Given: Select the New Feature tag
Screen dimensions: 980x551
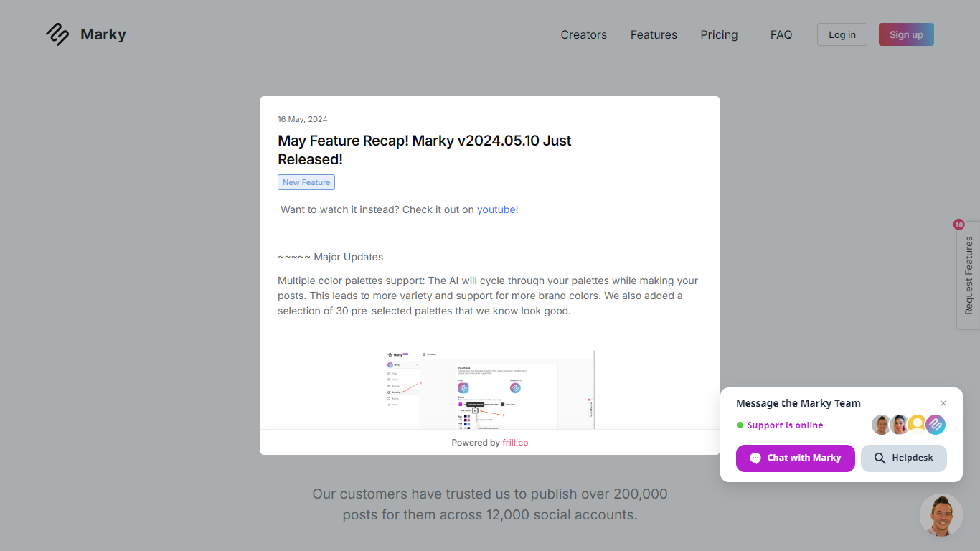Looking at the screenshot, I should pos(306,182).
